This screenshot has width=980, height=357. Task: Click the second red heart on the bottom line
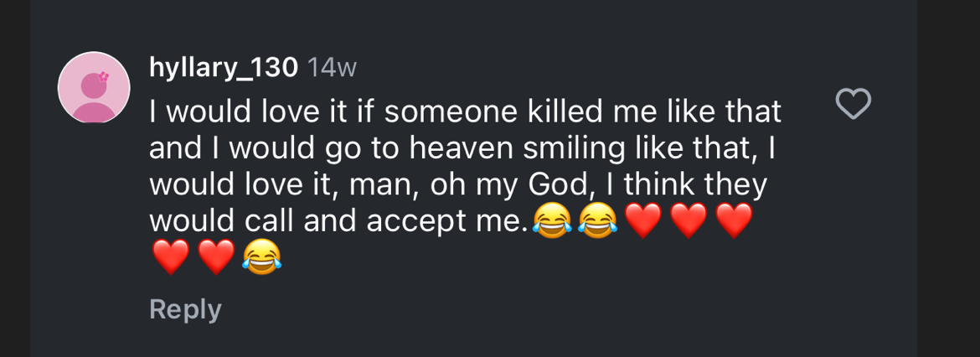click(x=216, y=257)
